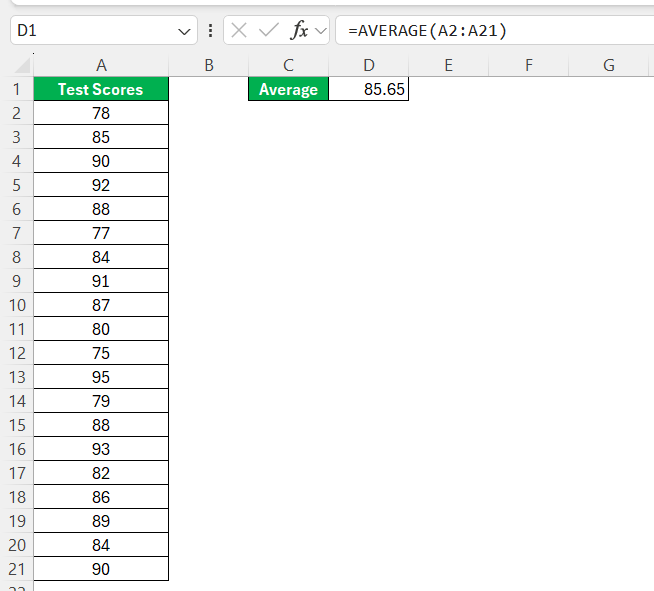The height and width of the screenshot is (591, 654).
Task: Click the Name Box showing D1
Action: coord(103,30)
